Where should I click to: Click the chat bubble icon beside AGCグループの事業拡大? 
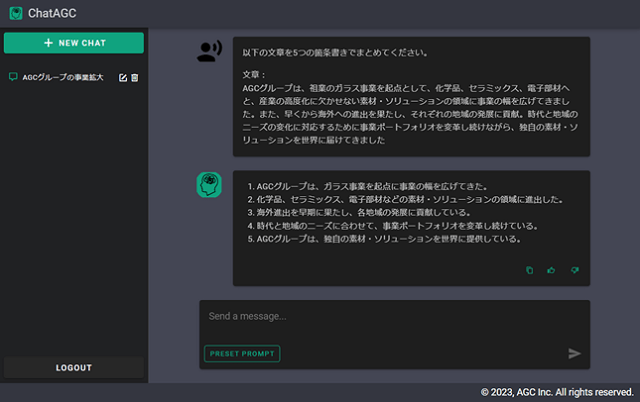[x=12, y=77]
